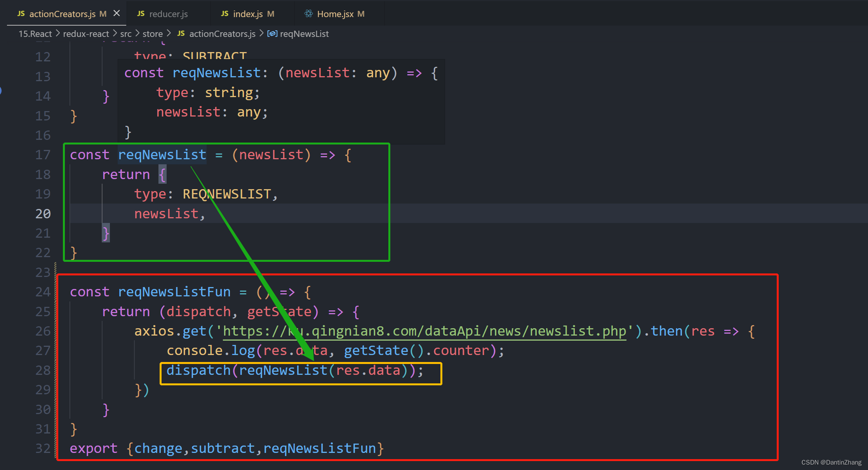The width and height of the screenshot is (868, 470).
Task: Click the reqNewsList symbol icon in breadcrumb
Action: pos(272,34)
